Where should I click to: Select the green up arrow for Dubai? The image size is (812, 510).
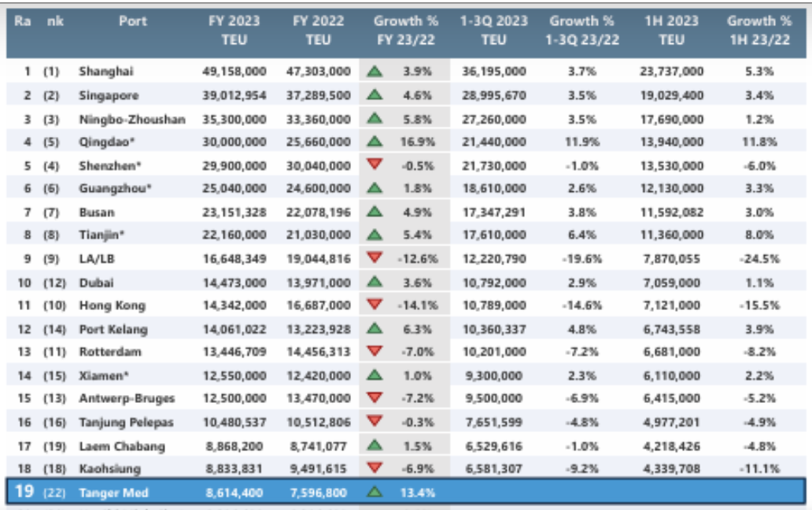(375, 282)
